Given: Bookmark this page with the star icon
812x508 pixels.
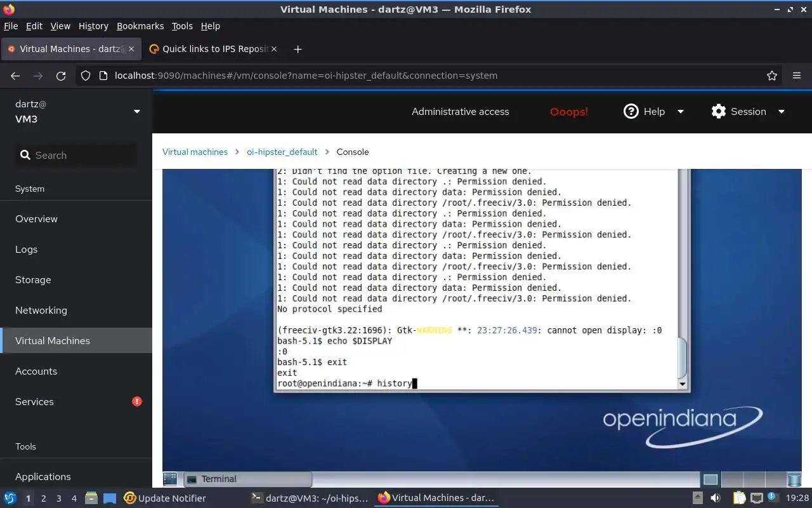Looking at the screenshot, I should pos(772,76).
